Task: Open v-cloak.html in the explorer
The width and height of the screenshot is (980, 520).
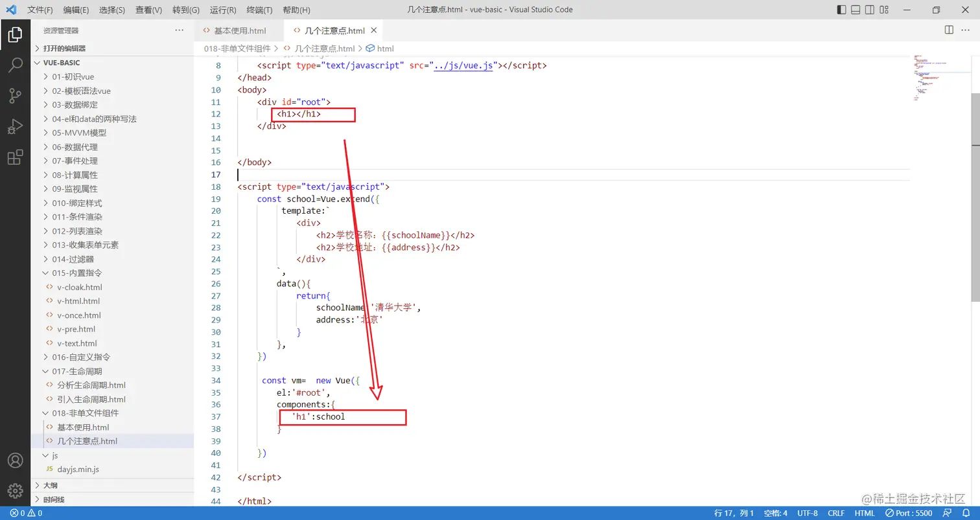Action: [112, 287]
